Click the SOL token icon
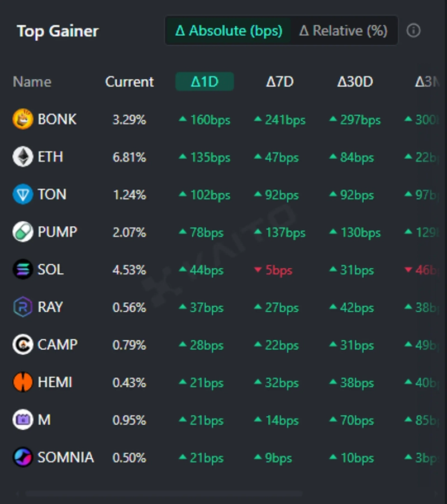Screen dimensions: 447x504 23,270
